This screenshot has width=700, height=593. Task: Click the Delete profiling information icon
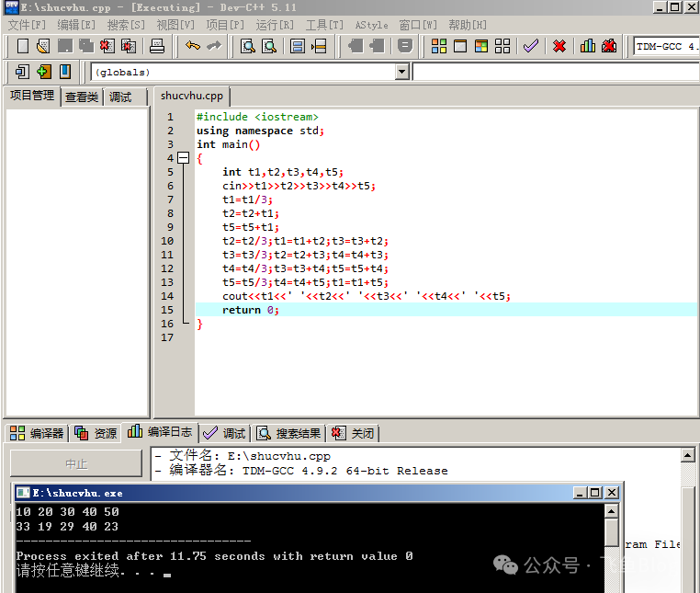609,46
